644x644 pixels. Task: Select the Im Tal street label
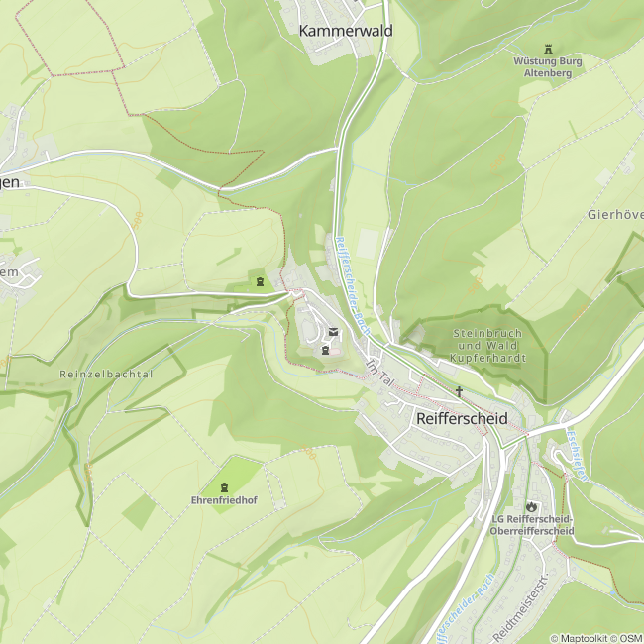click(x=379, y=373)
